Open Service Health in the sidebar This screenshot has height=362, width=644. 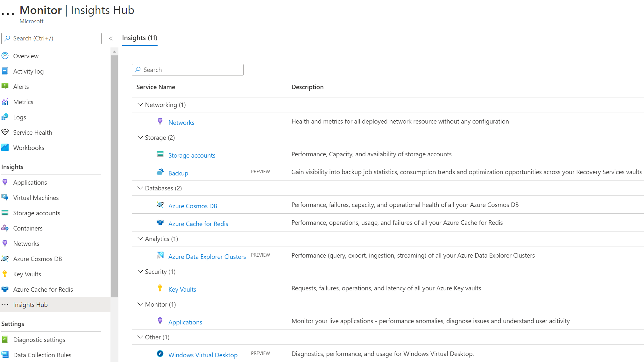click(32, 132)
